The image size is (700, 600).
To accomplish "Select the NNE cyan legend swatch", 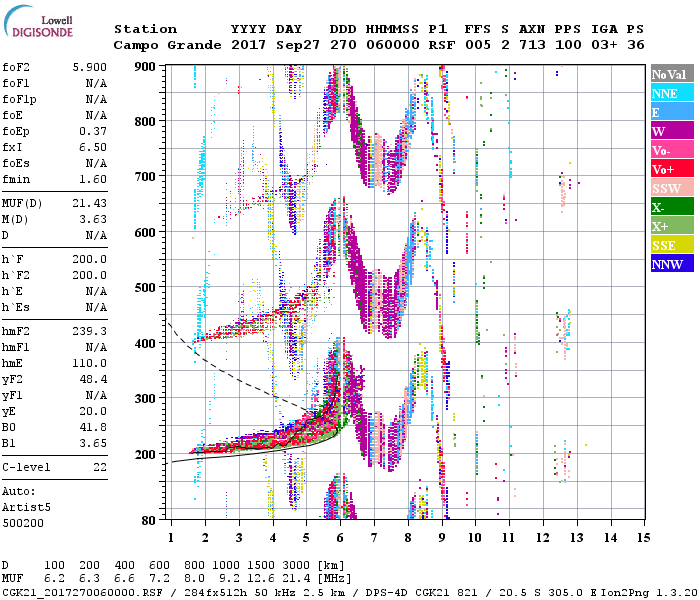I will [672, 92].
